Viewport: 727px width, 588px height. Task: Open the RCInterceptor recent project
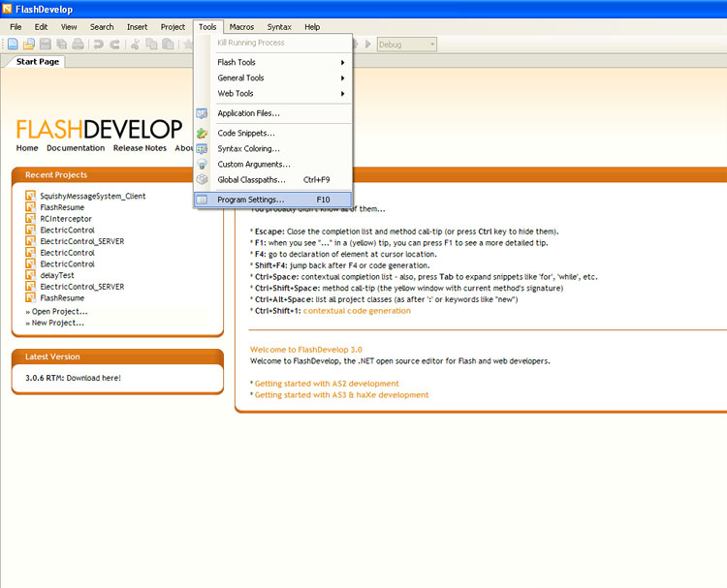click(66, 218)
